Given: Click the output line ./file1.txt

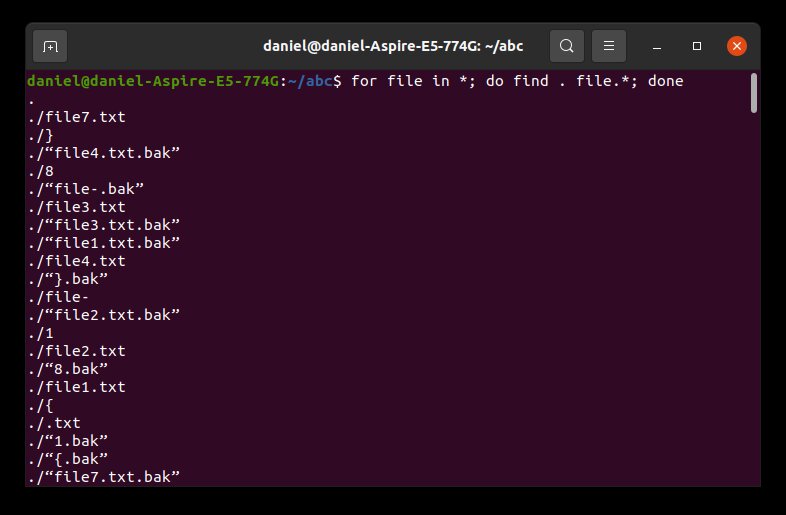Looking at the screenshot, I should point(77,387).
